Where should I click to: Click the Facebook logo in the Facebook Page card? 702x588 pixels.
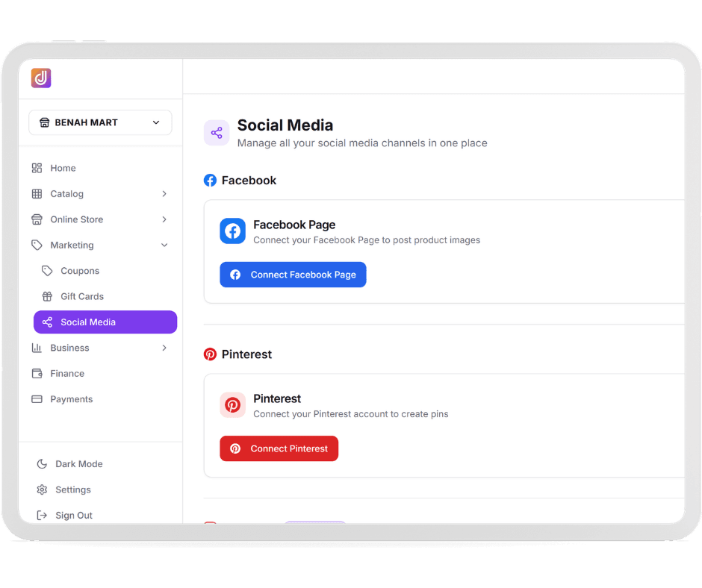pyautogui.click(x=232, y=231)
